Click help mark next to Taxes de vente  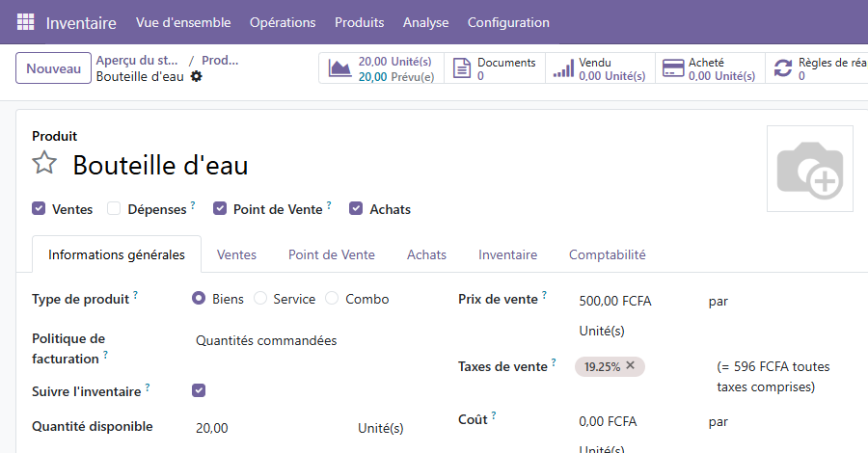point(554,362)
